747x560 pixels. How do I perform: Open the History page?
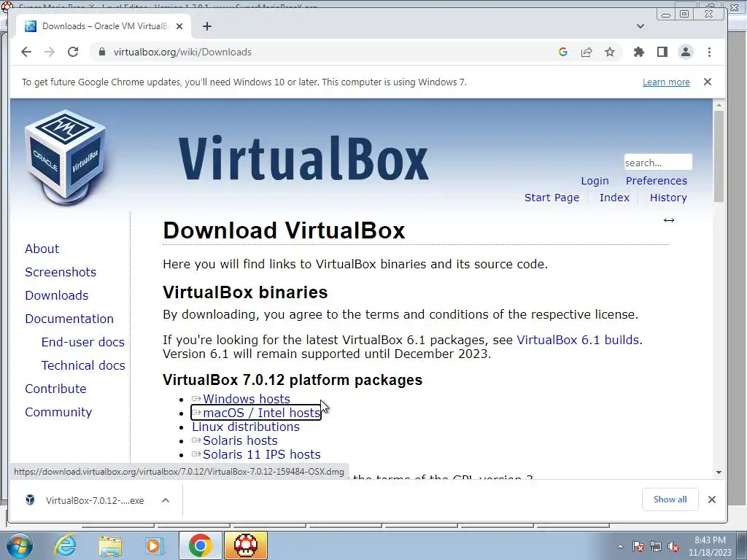pyautogui.click(x=668, y=198)
